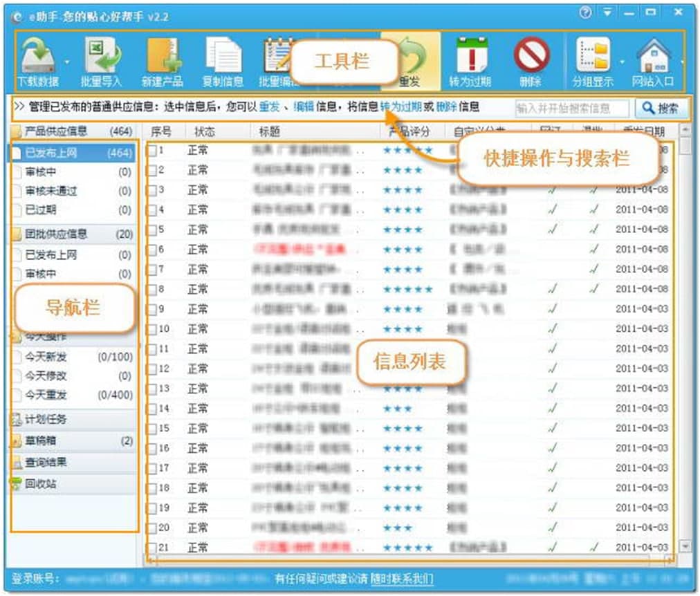Select 今天修改 item
700x596 pixels.
73,376
